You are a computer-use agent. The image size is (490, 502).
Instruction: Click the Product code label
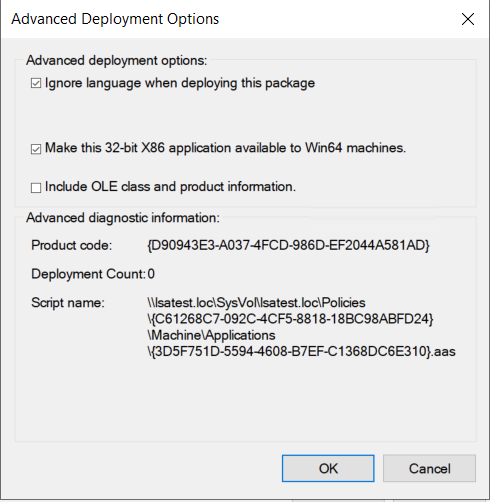(x=72, y=245)
